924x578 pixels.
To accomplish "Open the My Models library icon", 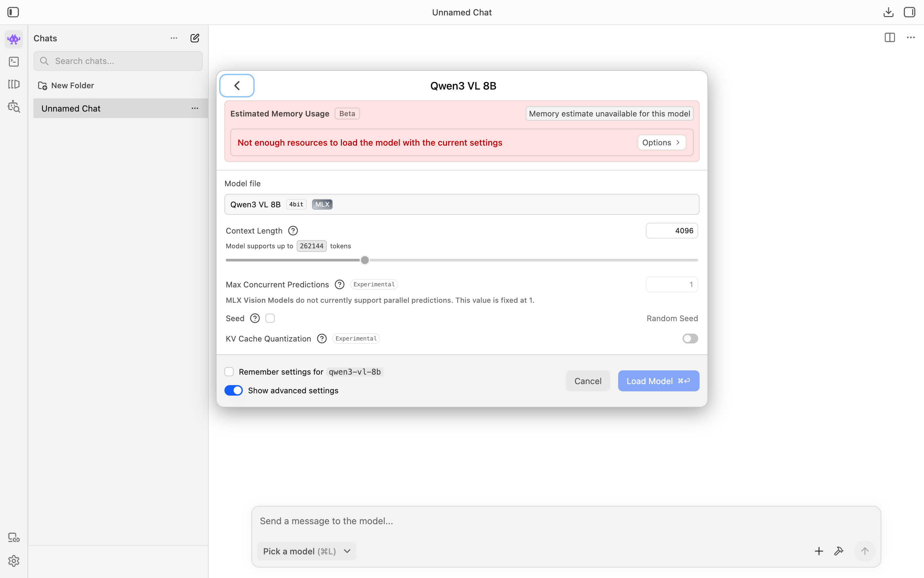I will tap(14, 84).
